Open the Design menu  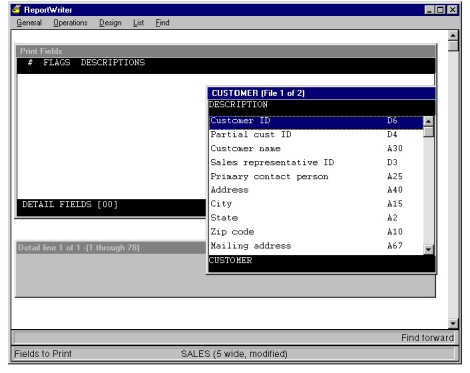coord(110,23)
